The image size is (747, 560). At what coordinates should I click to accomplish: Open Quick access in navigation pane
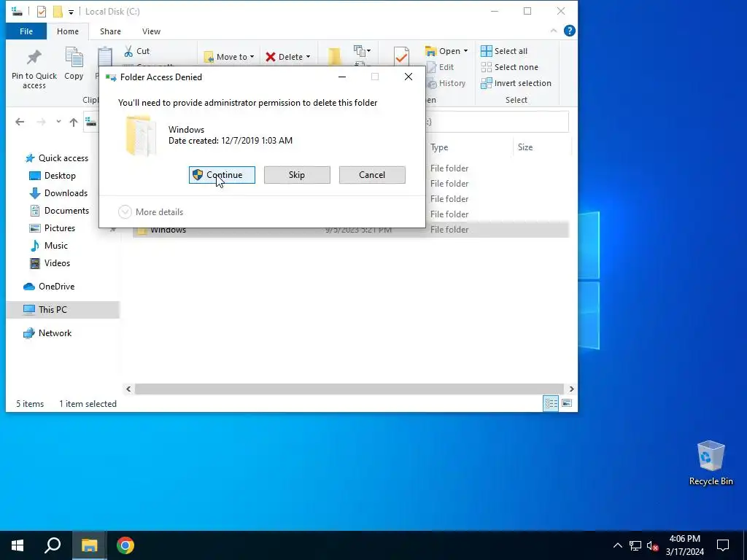[x=57, y=158]
